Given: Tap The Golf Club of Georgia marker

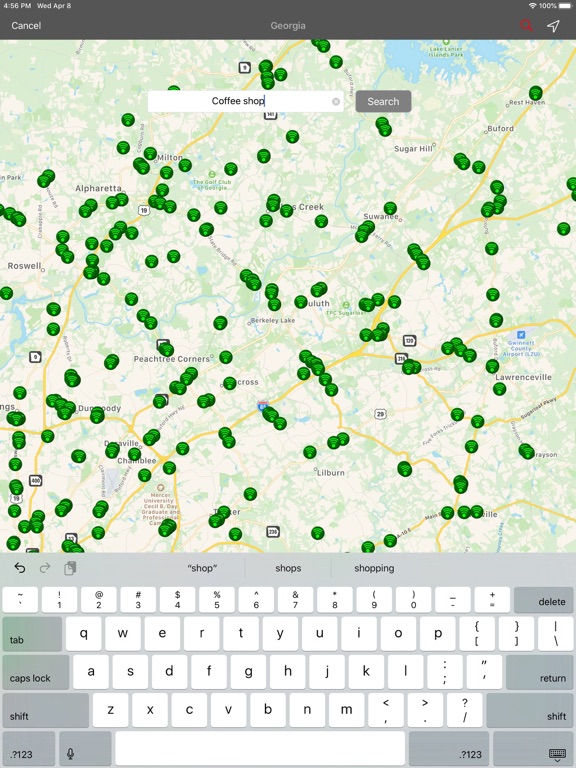Looking at the screenshot, I should 212,174.
